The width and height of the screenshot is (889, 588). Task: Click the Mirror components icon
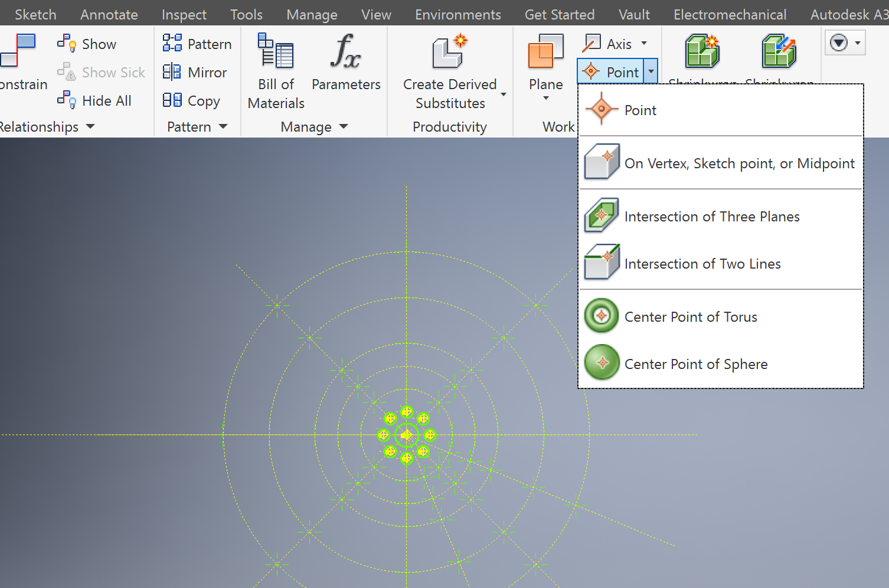tap(172, 72)
